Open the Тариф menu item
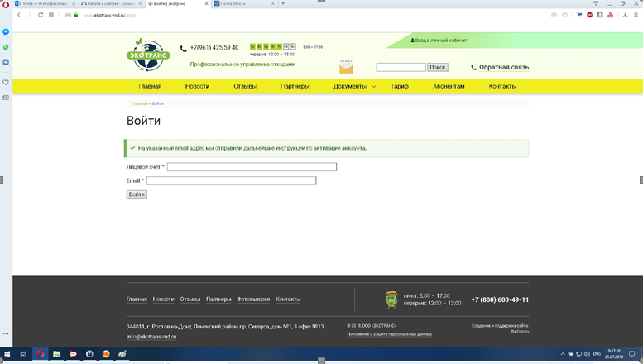The width and height of the screenshot is (643, 364). click(400, 87)
